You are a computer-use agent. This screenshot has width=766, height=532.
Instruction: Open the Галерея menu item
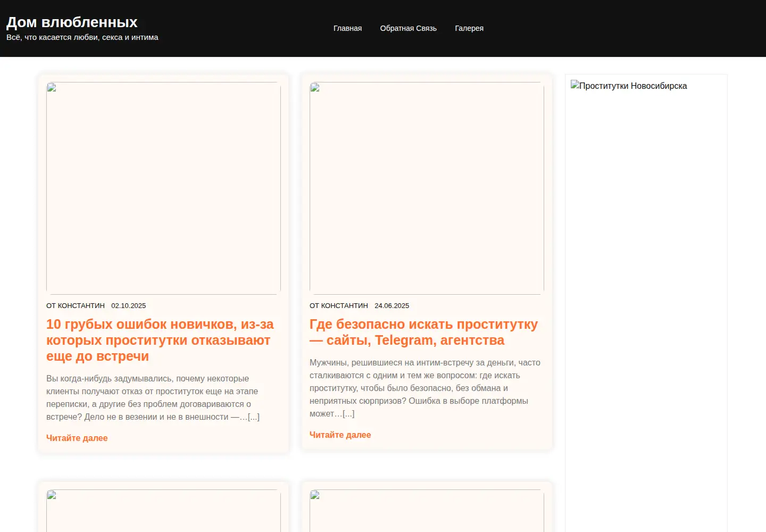click(469, 28)
